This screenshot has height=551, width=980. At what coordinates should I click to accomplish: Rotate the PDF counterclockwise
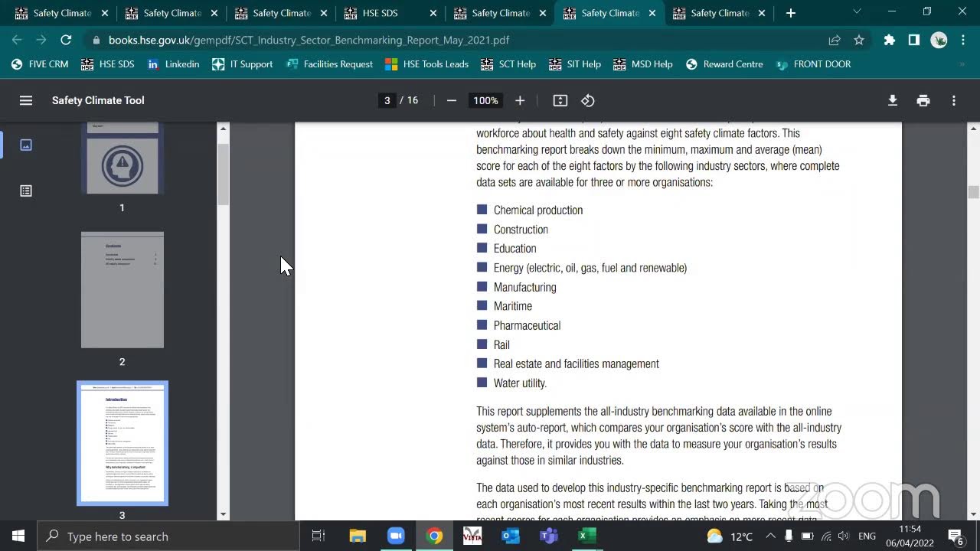click(588, 100)
